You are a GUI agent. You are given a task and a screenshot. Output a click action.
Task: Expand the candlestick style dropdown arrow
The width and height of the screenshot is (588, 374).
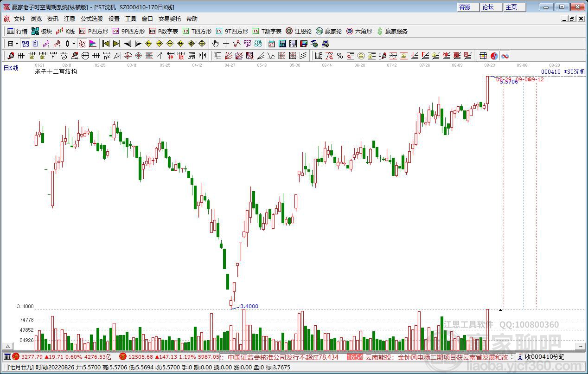click(74, 44)
